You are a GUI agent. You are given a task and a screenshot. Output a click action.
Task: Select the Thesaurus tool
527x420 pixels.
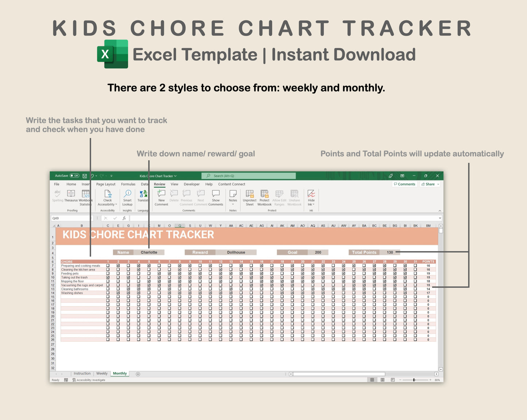click(x=71, y=197)
